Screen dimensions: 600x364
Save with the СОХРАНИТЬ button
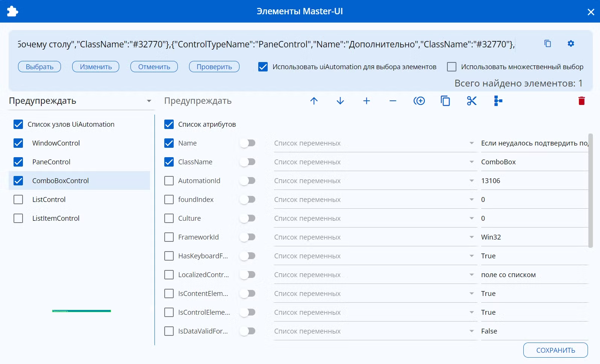pos(556,350)
